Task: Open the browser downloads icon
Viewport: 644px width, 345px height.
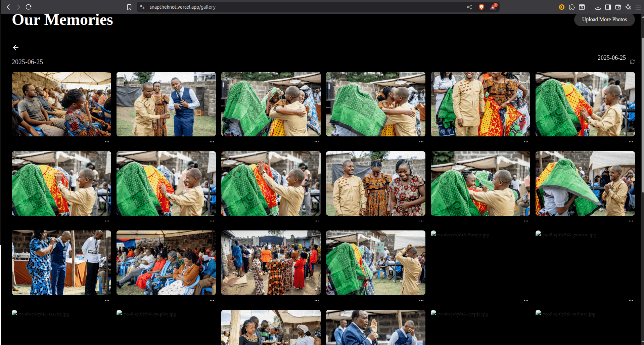Action: point(598,7)
